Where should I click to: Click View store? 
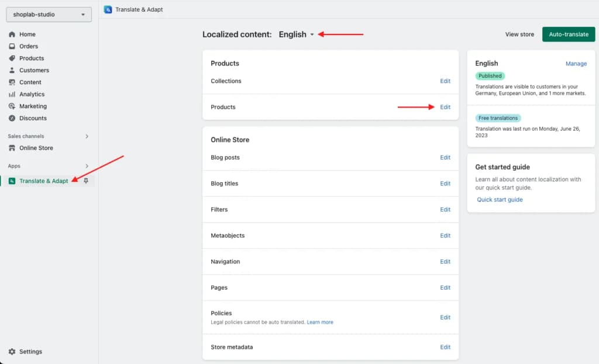pyautogui.click(x=519, y=34)
